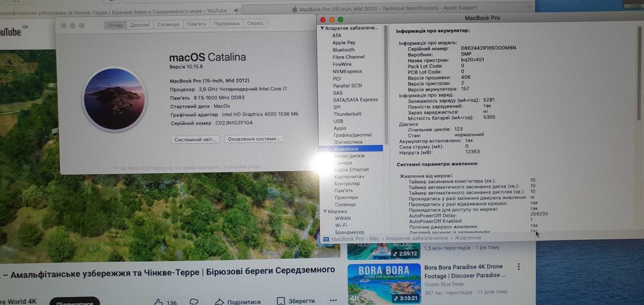Select NVMExpress in sidebar
The width and height of the screenshot is (644, 305).
(x=348, y=71)
